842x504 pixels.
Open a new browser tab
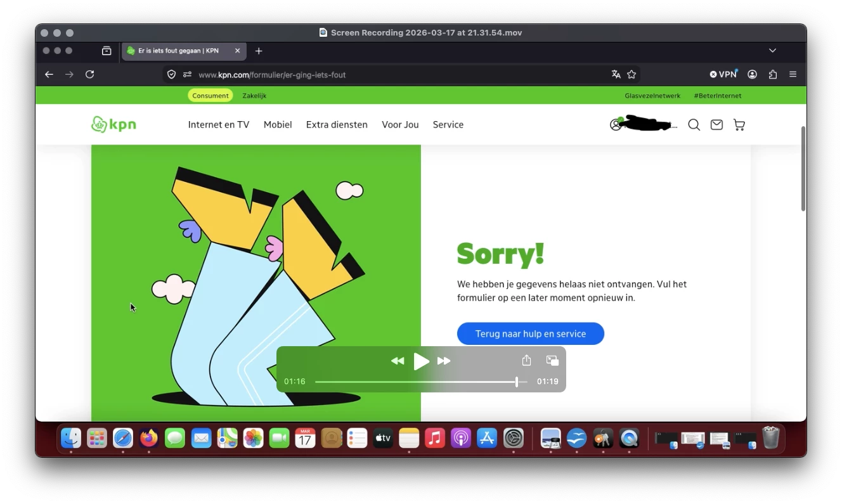click(259, 51)
